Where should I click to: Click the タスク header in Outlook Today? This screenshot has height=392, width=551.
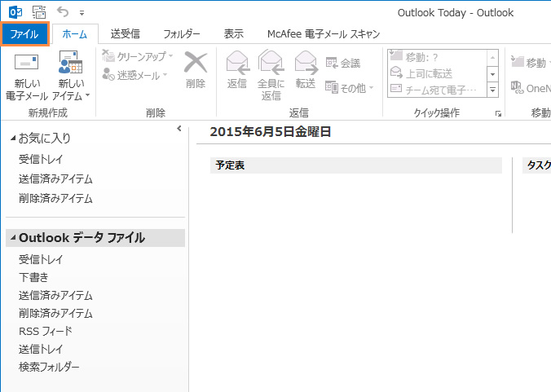tap(539, 165)
